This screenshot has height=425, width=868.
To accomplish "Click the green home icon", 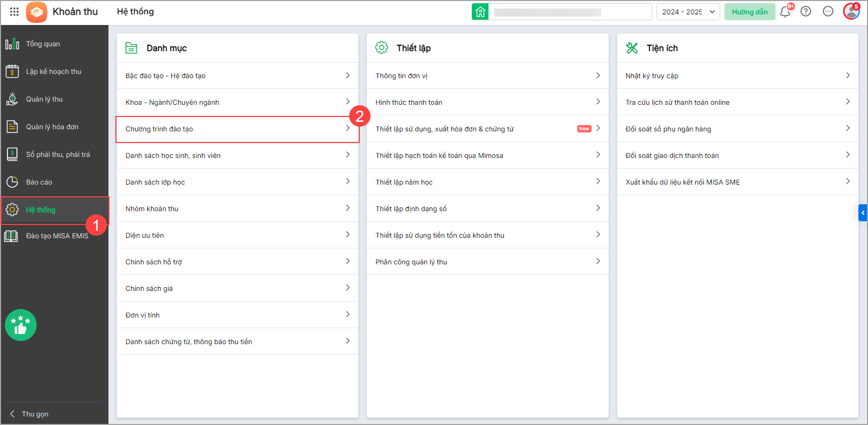I will click(480, 12).
